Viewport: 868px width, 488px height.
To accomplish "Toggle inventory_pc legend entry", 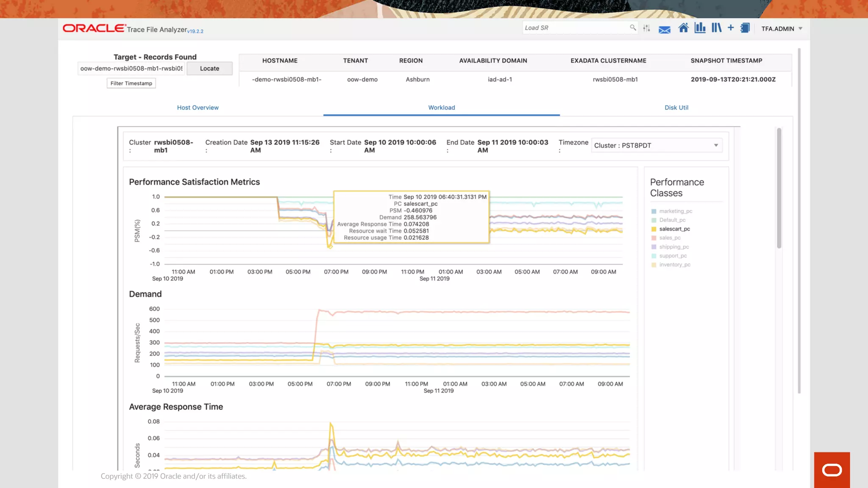I will coord(674,264).
